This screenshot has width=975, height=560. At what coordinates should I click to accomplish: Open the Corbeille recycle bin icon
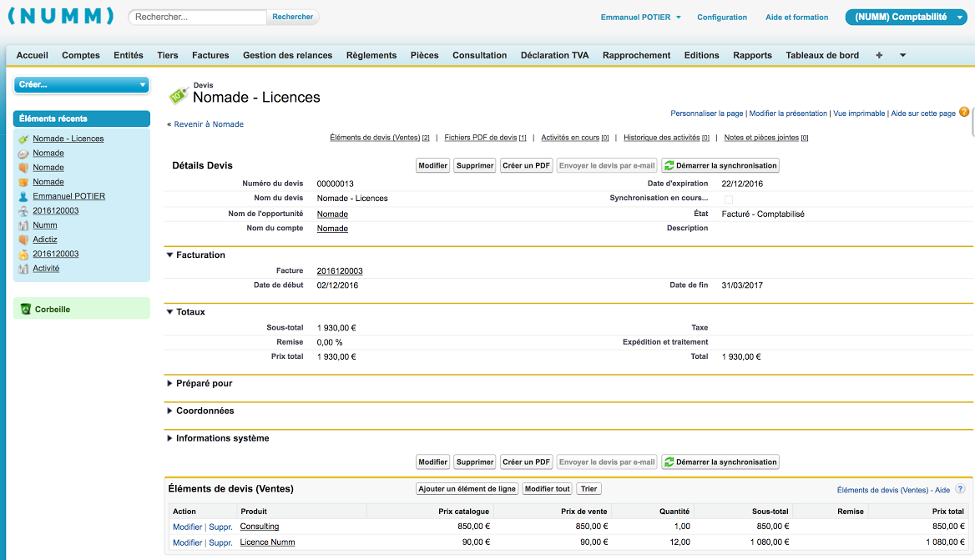tap(25, 310)
